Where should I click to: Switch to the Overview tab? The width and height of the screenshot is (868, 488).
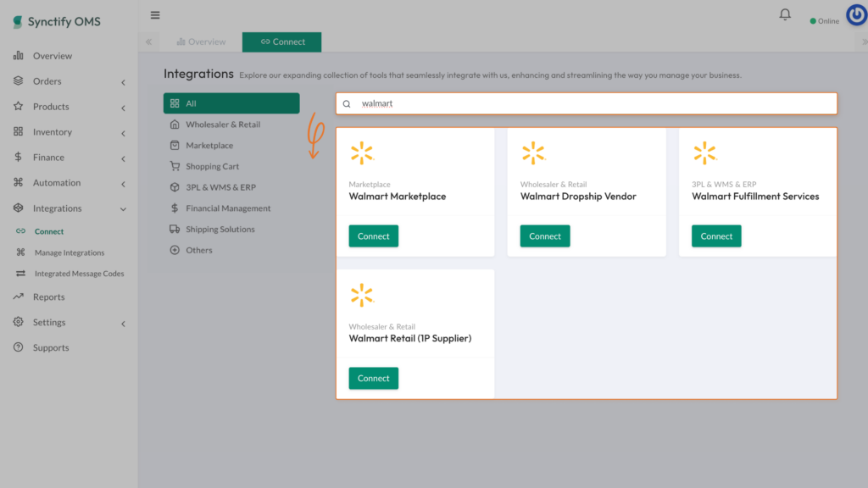tap(201, 42)
